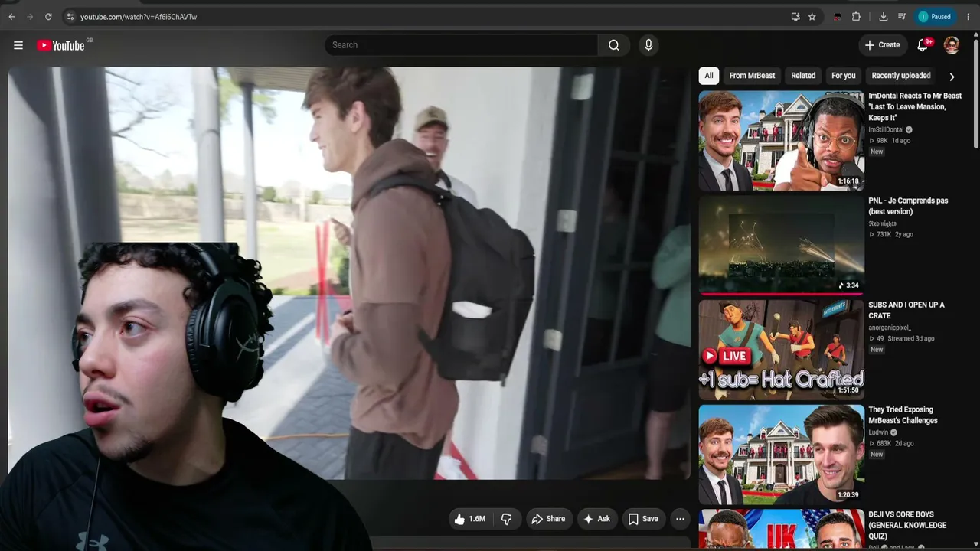980x551 pixels.
Task: Go back to the previous page
Action: tap(11, 17)
